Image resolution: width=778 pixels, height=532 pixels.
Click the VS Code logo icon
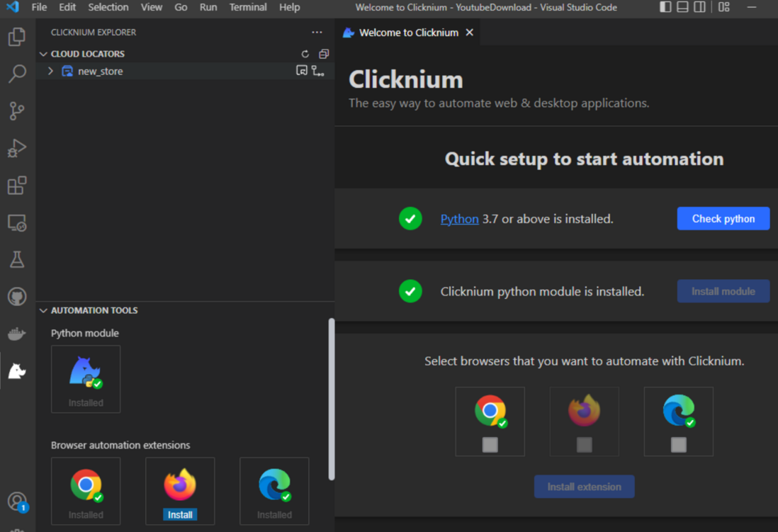pos(13,7)
